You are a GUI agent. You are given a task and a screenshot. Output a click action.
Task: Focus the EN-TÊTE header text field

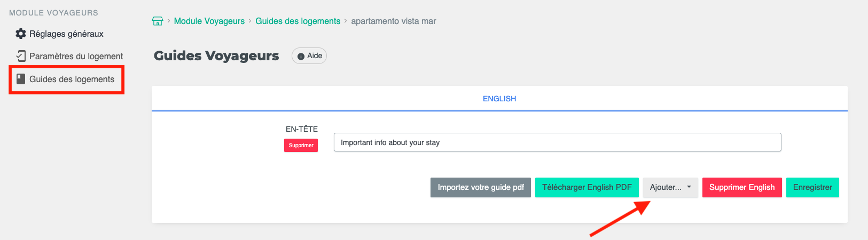557,142
